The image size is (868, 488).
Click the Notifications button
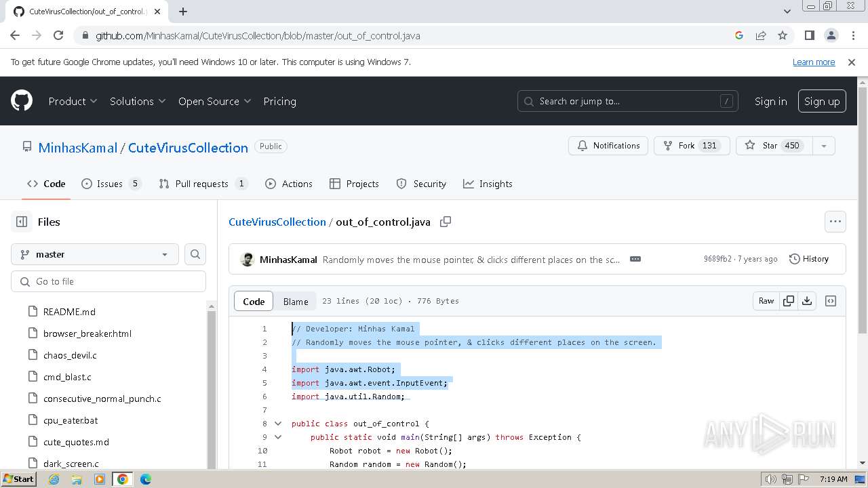(608, 146)
